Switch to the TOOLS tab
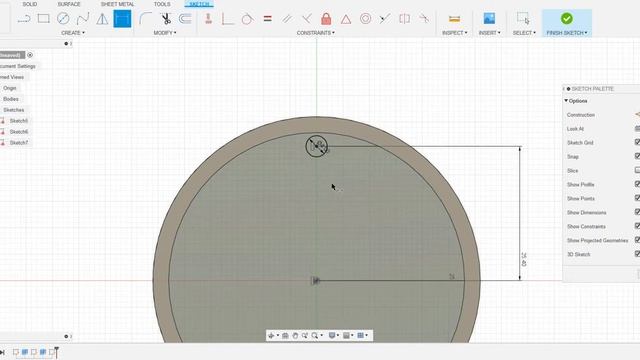This screenshot has width=640, height=360. point(162,4)
